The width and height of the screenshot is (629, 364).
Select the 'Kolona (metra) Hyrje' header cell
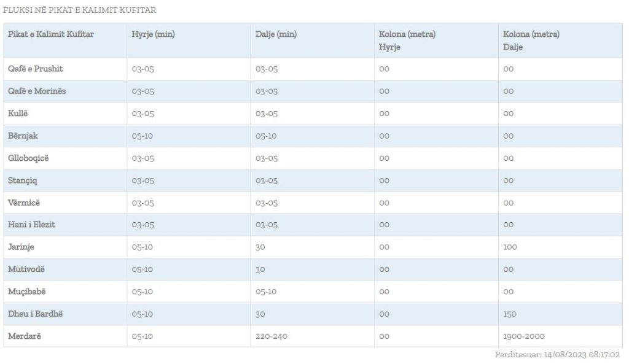pyautogui.click(x=407, y=41)
